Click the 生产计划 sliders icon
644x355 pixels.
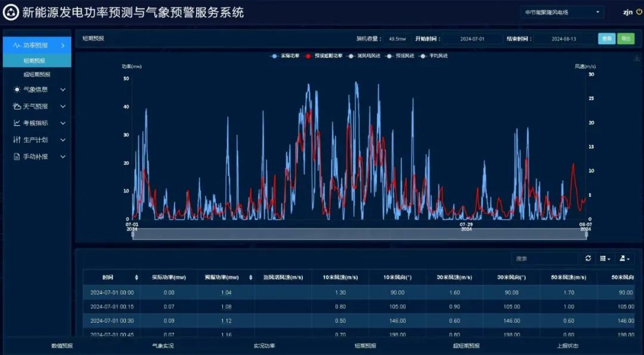(16, 139)
